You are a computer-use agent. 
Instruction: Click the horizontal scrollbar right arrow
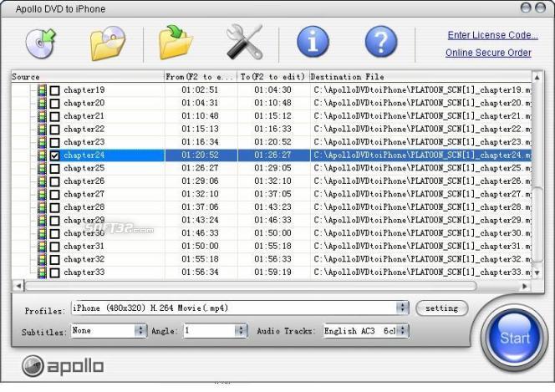(525, 286)
